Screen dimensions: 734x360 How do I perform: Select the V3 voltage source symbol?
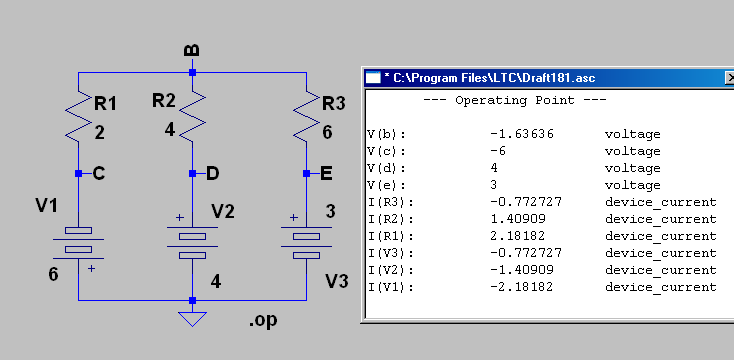(307, 242)
